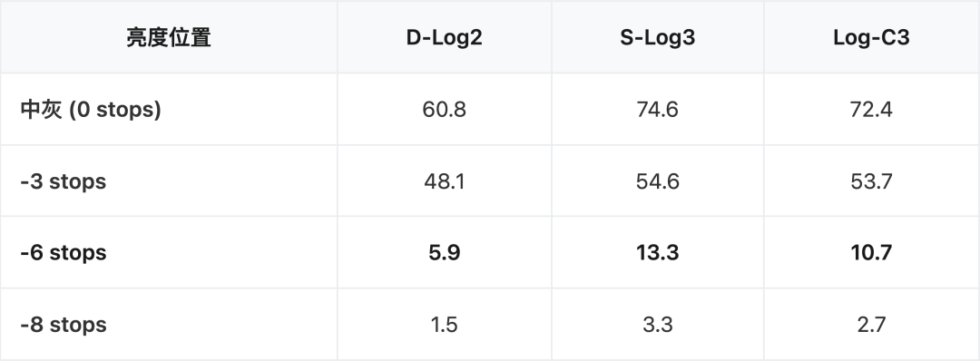
Task: Select the 1.5 value cell
Action: click(445, 325)
